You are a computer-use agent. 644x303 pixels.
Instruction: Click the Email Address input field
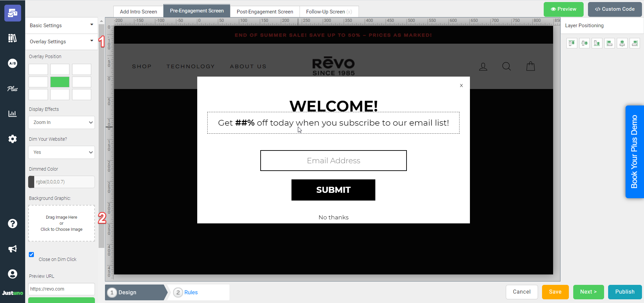(x=333, y=161)
